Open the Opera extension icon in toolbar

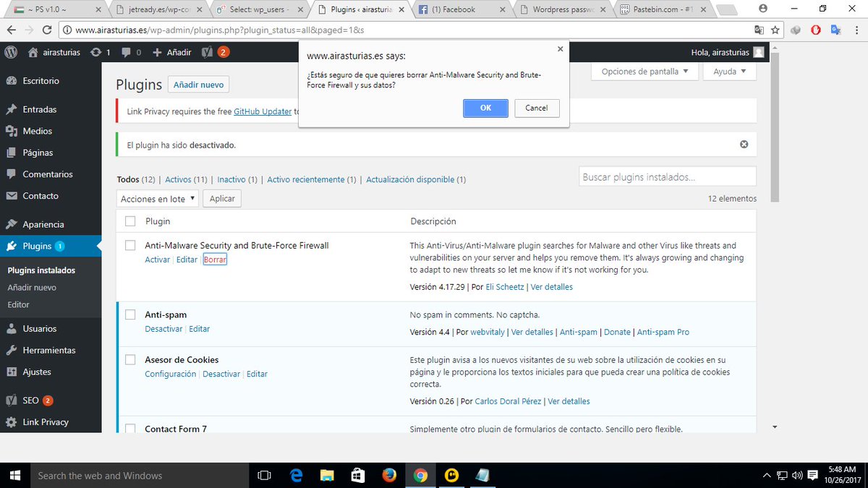[x=816, y=30]
